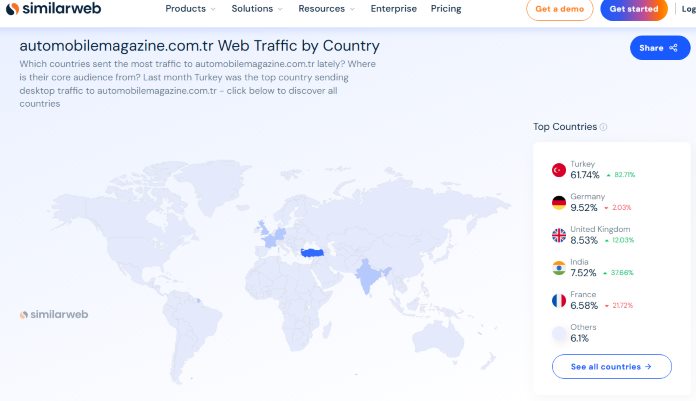Click the Others circle swatch
The width and height of the screenshot is (696, 401).
click(559, 334)
